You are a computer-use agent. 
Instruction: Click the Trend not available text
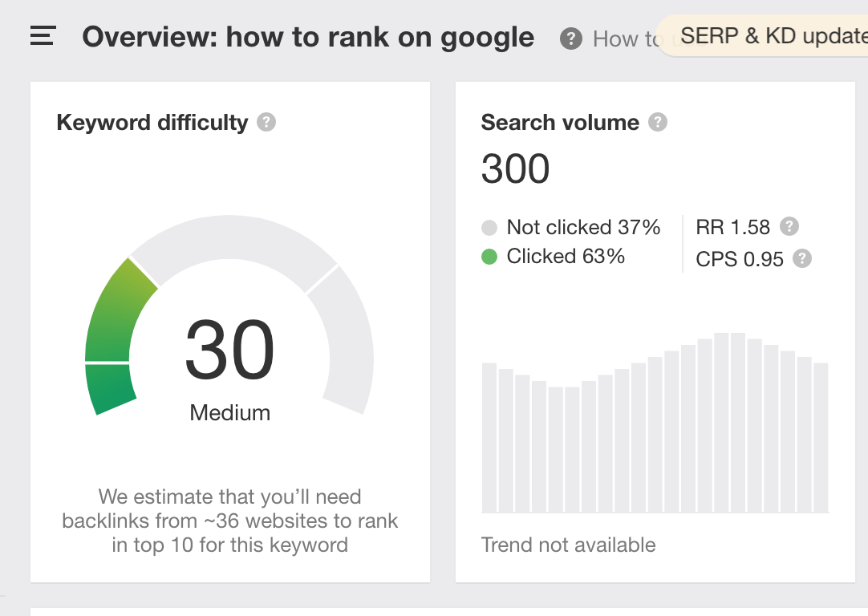point(569,545)
